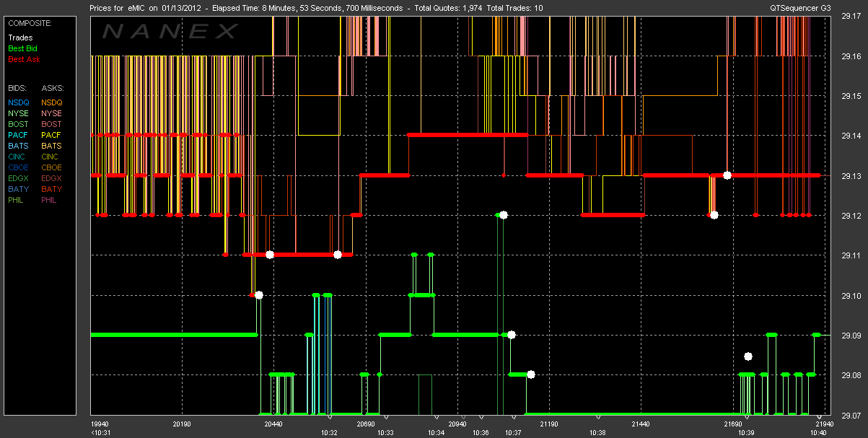Screen dimensions: 868x438
Task: Click the isolated white trade dot between 29.08 and 29.09
Action: (748, 356)
